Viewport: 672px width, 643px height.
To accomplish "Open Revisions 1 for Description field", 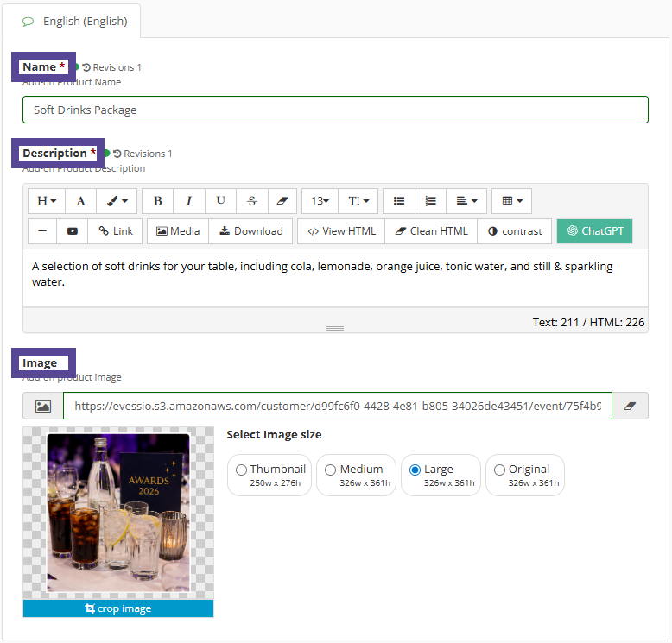I will click(143, 154).
